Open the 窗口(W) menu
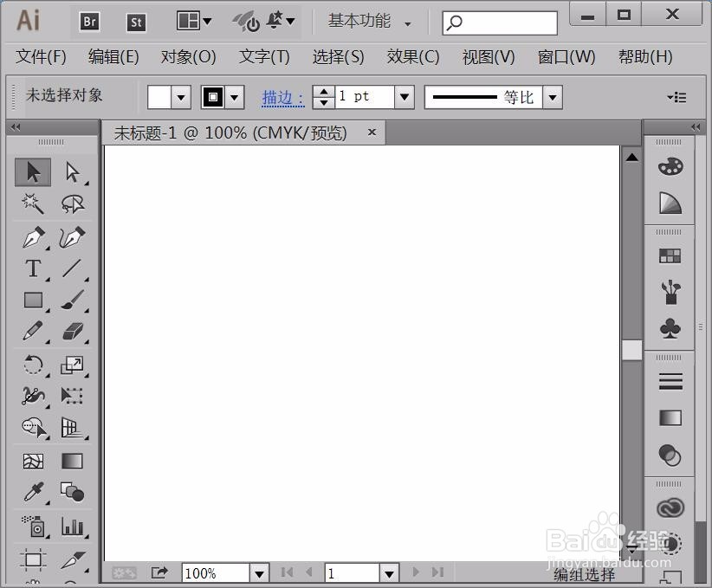The image size is (712, 588). [x=566, y=57]
